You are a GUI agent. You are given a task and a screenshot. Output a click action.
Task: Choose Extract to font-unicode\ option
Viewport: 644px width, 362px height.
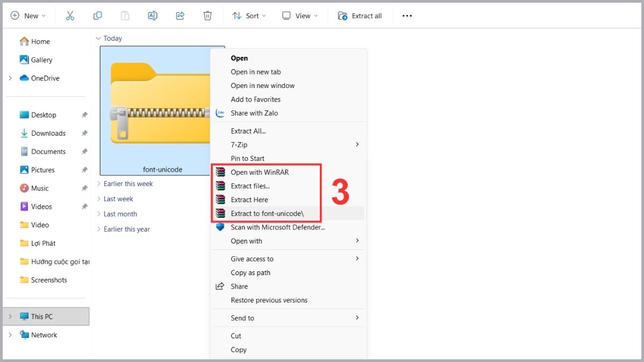267,213
